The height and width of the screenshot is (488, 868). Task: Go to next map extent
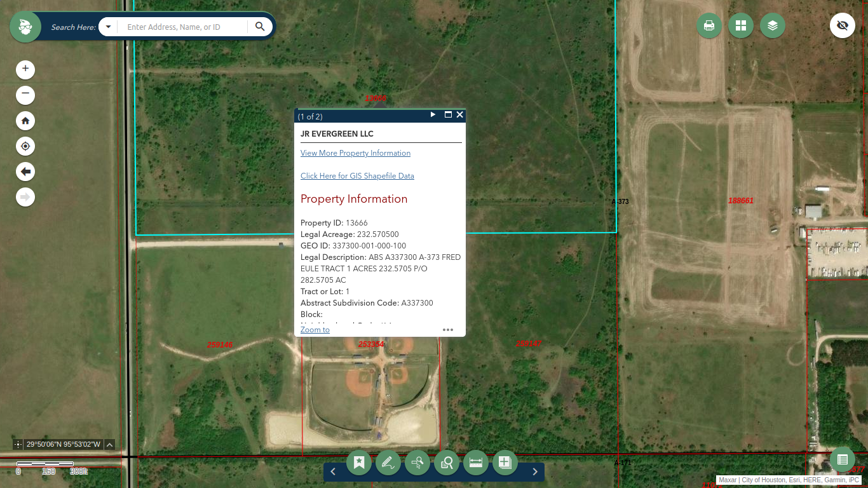pyautogui.click(x=25, y=197)
